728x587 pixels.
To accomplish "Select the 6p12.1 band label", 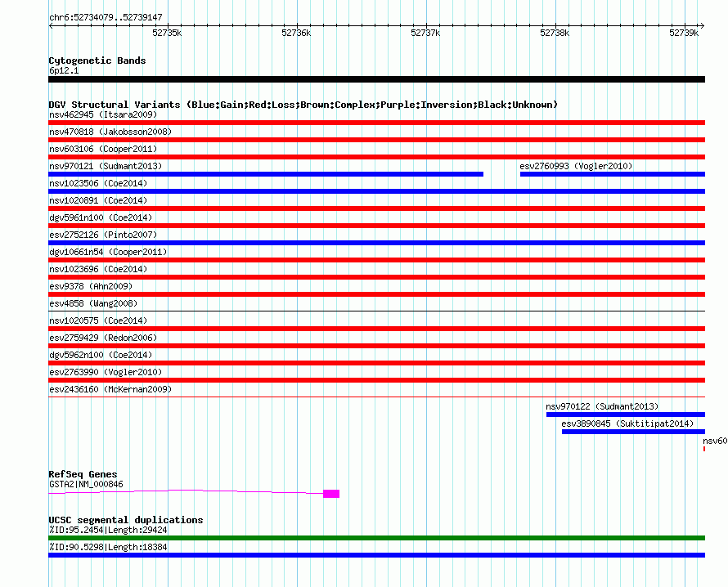I will [x=64, y=70].
